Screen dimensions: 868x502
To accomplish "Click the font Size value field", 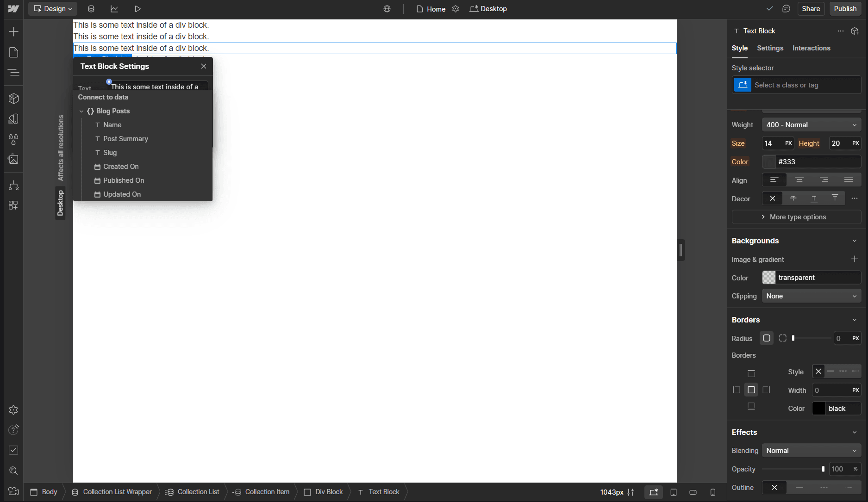I will coord(773,143).
